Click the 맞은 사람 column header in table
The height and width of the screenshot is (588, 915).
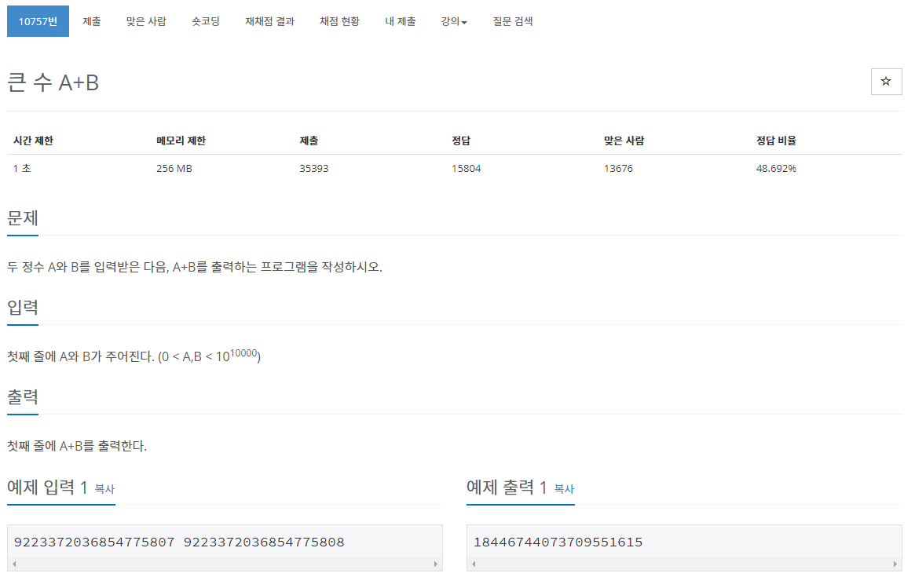(624, 141)
